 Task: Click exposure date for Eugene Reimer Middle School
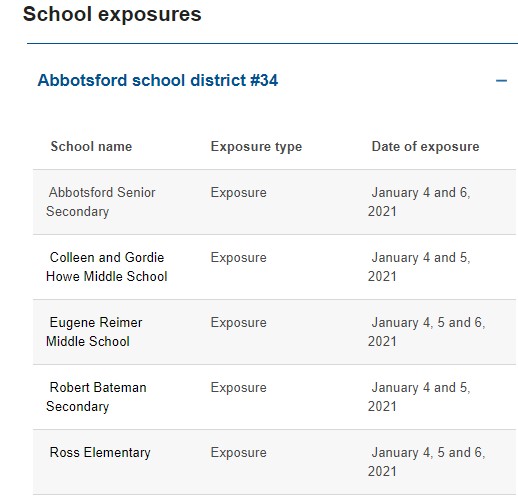[x=427, y=332]
